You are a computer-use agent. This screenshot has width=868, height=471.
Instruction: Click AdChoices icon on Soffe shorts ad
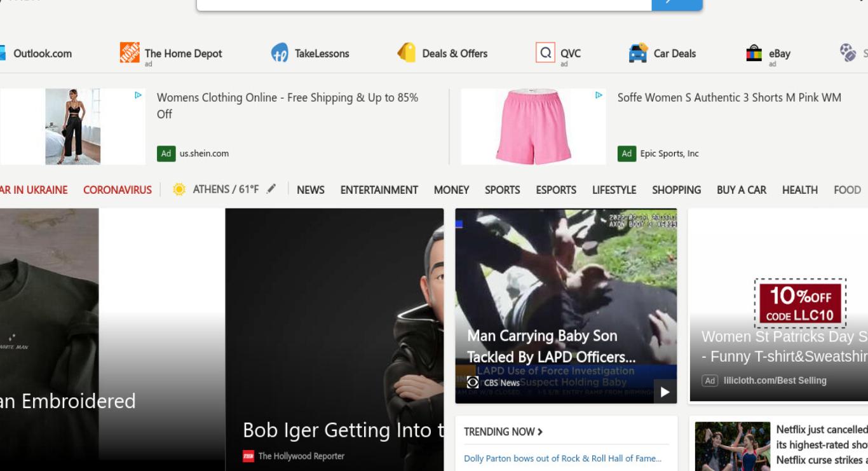[x=599, y=95]
